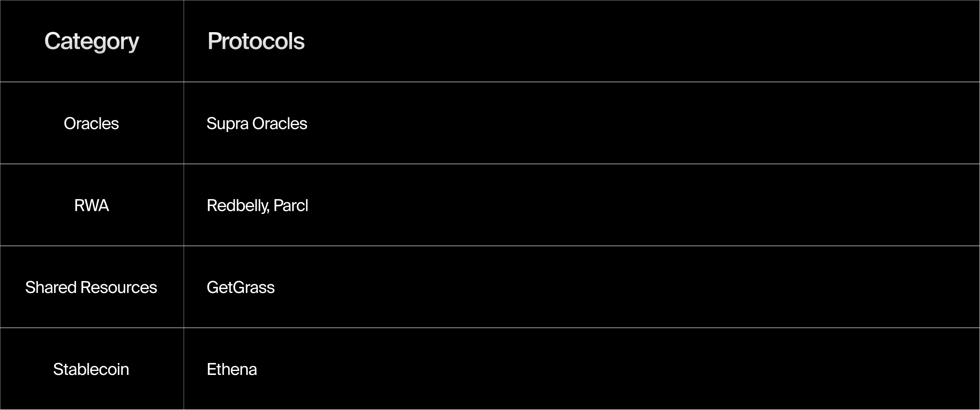Click the letter C in Category header
980x410 pixels.
[52, 41]
